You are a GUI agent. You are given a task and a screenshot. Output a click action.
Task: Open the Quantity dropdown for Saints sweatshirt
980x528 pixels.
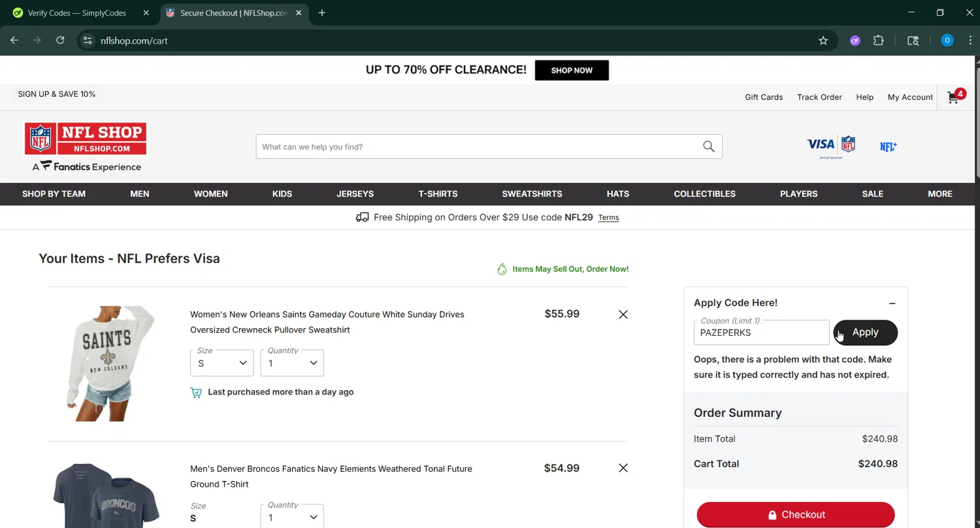292,363
